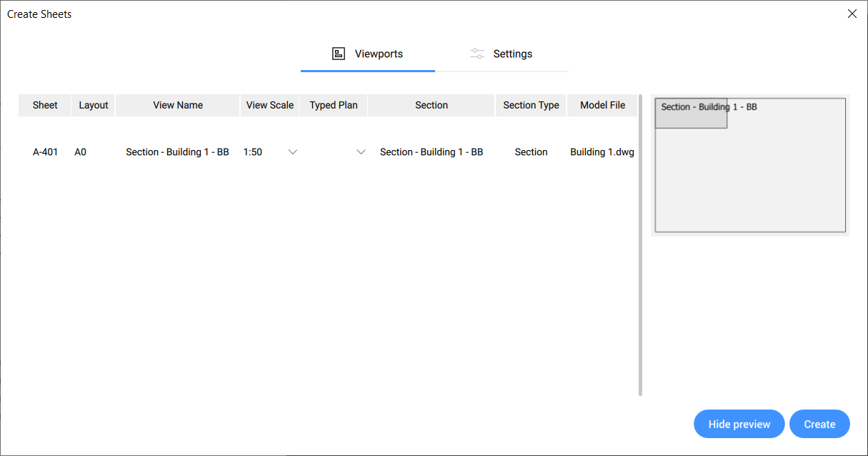This screenshot has width=868, height=456.
Task: Select the A0 layout cell
Action: pyautogui.click(x=80, y=152)
